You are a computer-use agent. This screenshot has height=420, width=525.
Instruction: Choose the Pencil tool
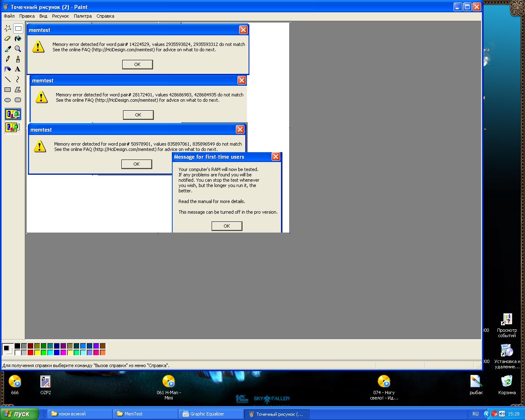pos(8,59)
